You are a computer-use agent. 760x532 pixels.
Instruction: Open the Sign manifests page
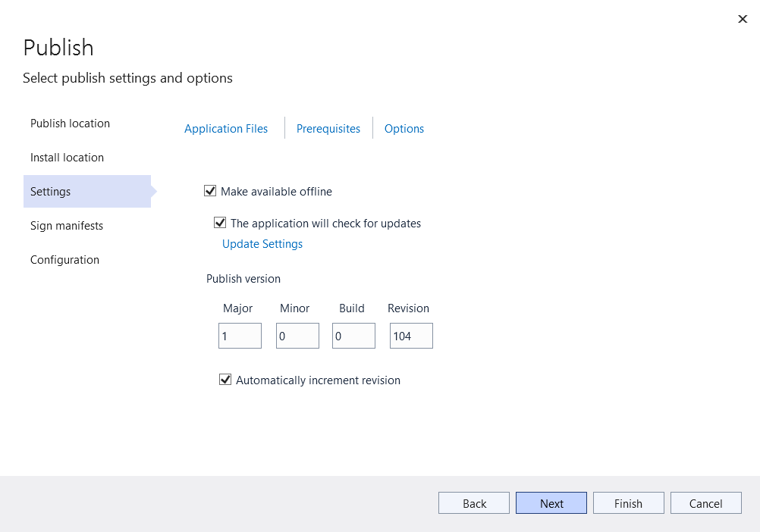(x=67, y=225)
